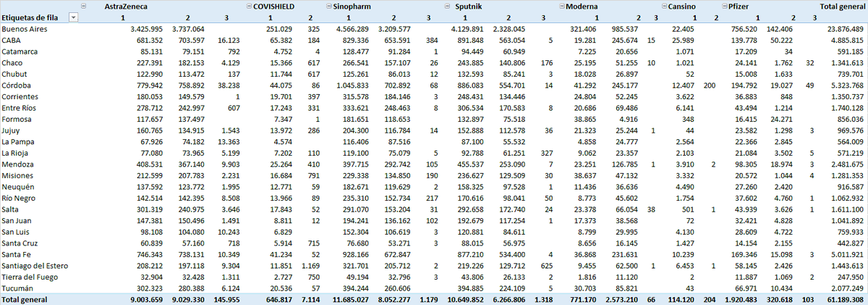Collapse the Moderna column group
This screenshot has width=868, height=305.
pyautogui.click(x=562, y=6)
